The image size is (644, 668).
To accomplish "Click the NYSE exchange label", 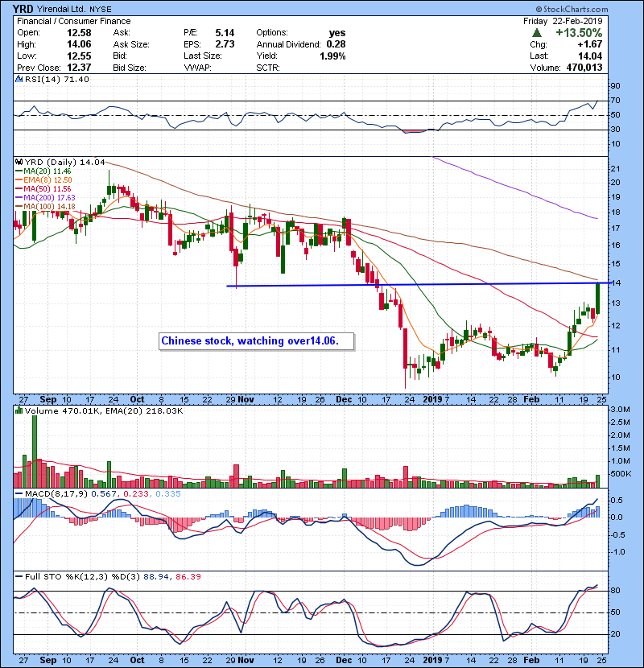I will [101, 10].
